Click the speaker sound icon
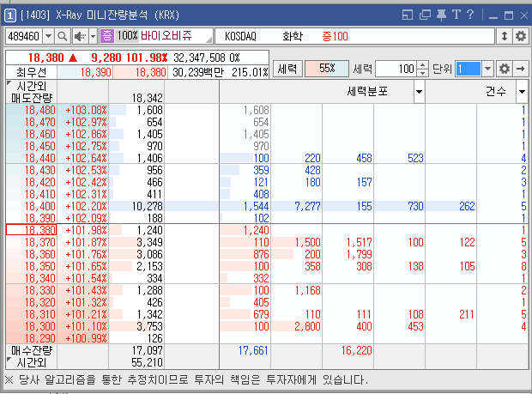Image resolution: width=532 pixels, height=394 pixels. (x=80, y=36)
